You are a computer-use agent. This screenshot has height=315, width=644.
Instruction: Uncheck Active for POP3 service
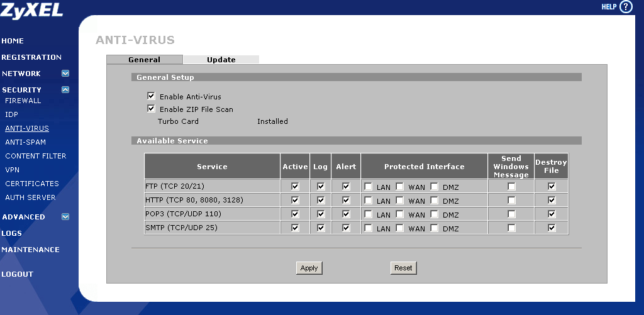(x=295, y=214)
